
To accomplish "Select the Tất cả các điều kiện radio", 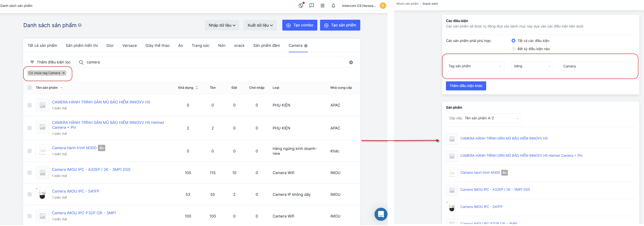I will tap(513, 41).
